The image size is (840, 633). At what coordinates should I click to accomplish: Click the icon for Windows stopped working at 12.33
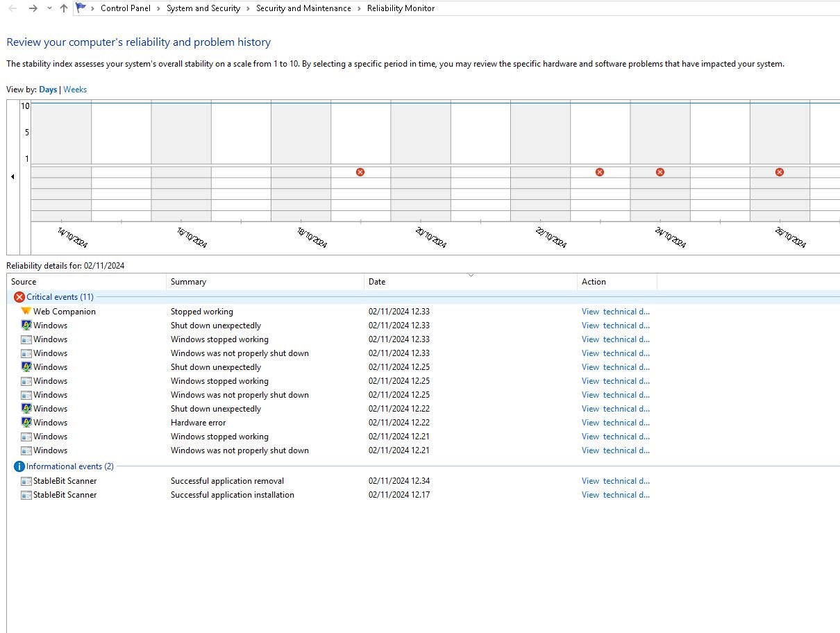[26, 339]
